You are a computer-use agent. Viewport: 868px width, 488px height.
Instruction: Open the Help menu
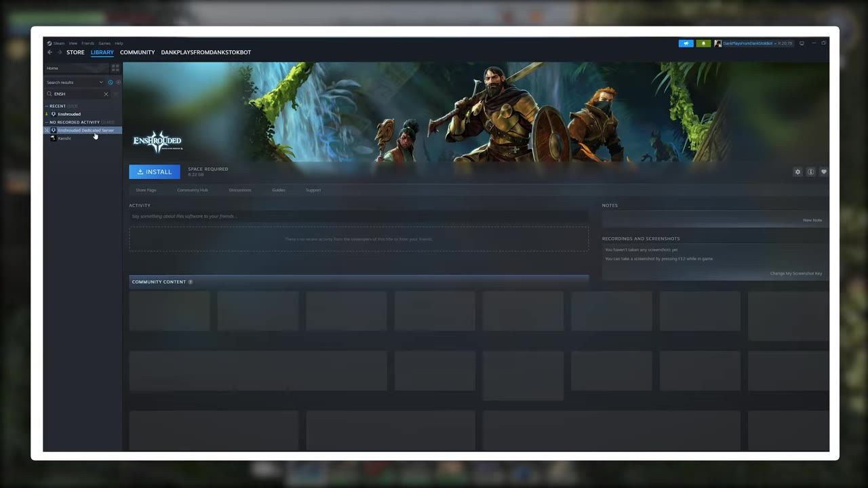point(119,43)
